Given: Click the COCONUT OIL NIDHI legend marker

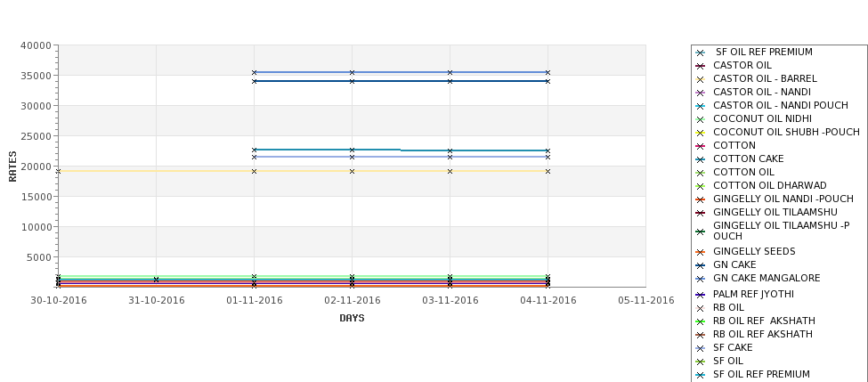Looking at the screenshot, I should click(x=701, y=119).
